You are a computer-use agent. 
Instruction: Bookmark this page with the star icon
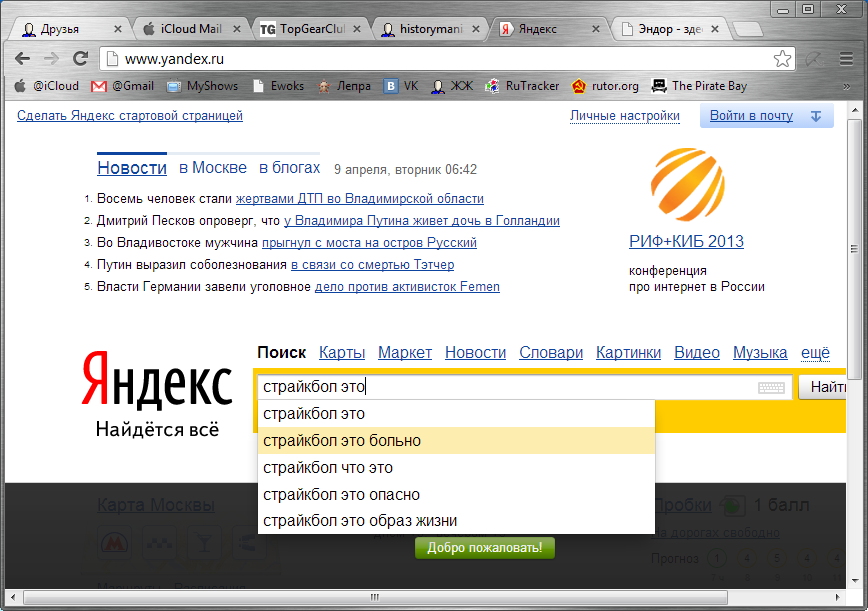click(782, 59)
